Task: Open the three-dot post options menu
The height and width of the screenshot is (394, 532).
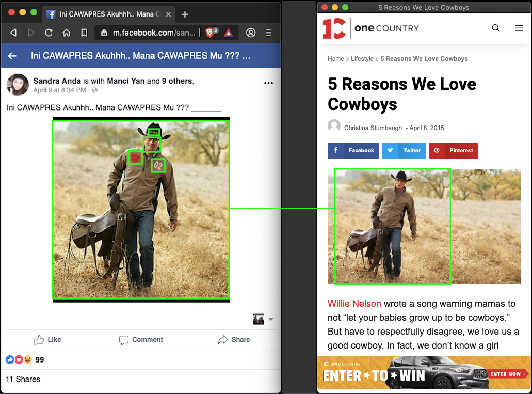Action: [x=268, y=83]
